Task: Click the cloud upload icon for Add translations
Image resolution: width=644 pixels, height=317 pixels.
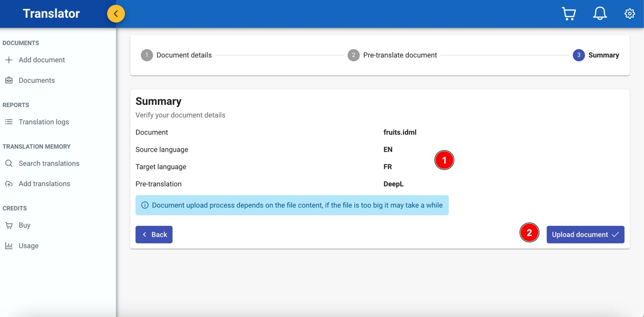Action: point(9,184)
